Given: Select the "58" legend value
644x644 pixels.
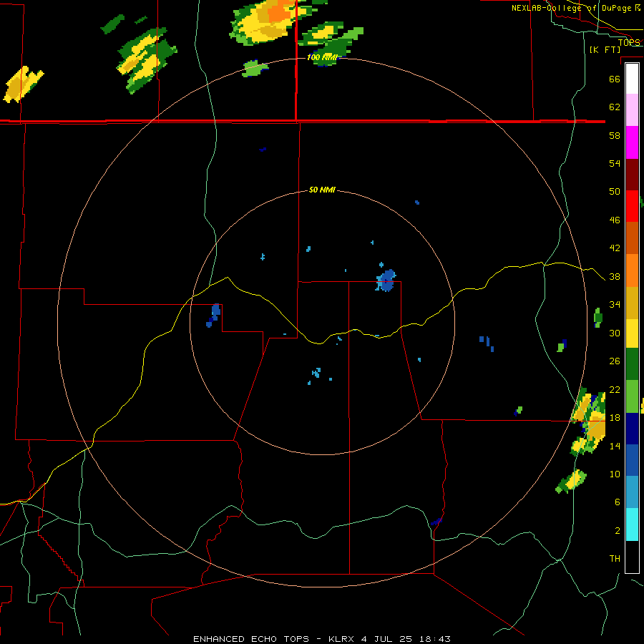Looking at the screenshot, I should [615, 135].
